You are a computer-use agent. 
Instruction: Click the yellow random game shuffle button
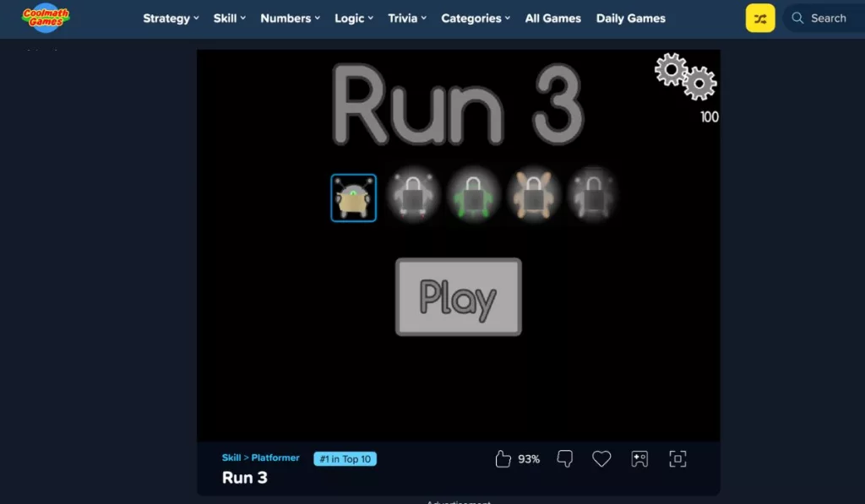(760, 19)
